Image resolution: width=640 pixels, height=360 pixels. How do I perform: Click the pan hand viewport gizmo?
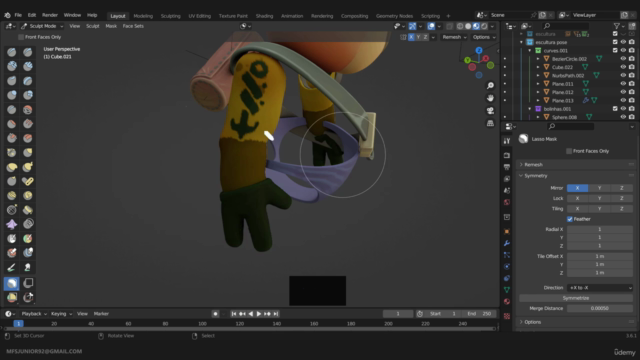pos(490,98)
